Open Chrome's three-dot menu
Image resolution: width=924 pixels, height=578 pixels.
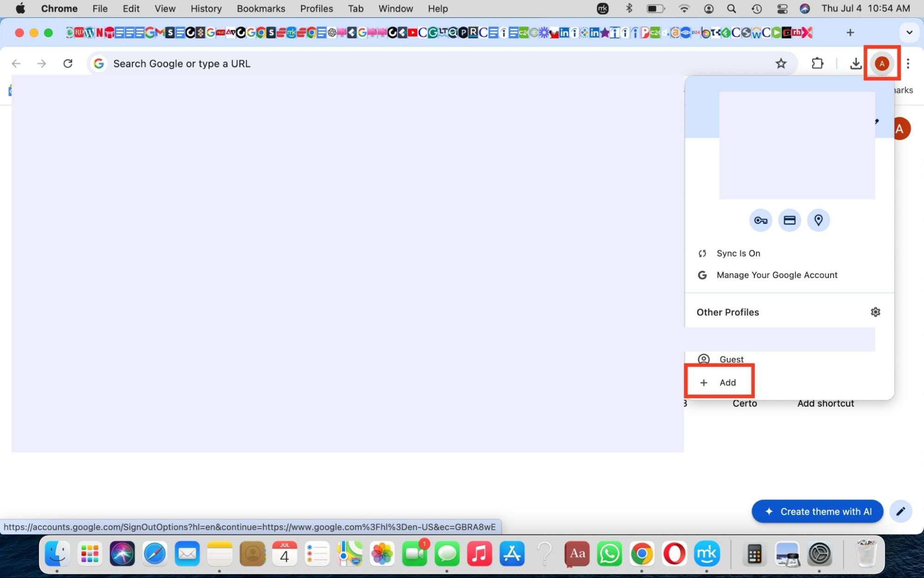907,63
